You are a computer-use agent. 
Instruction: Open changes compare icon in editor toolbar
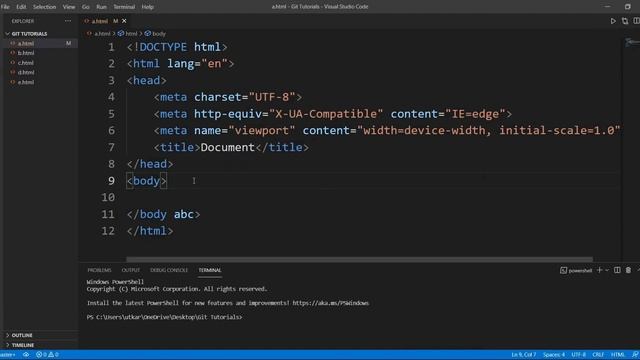(x=625, y=21)
